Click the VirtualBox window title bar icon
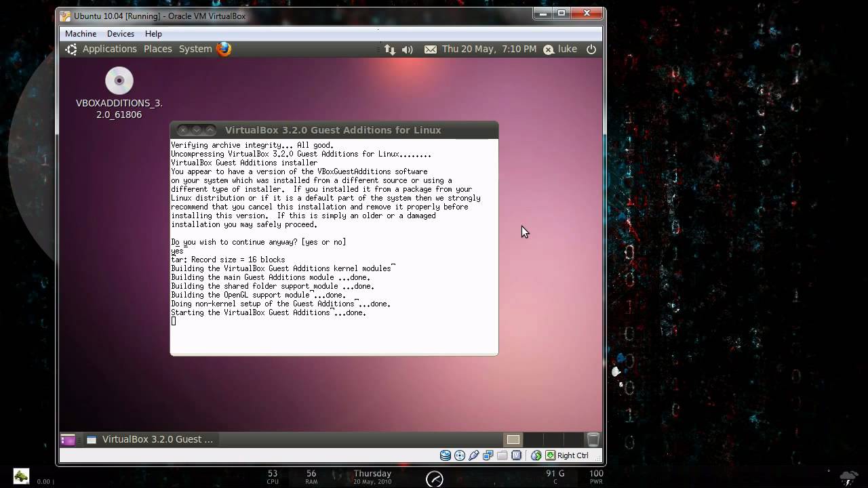 tap(65, 16)
